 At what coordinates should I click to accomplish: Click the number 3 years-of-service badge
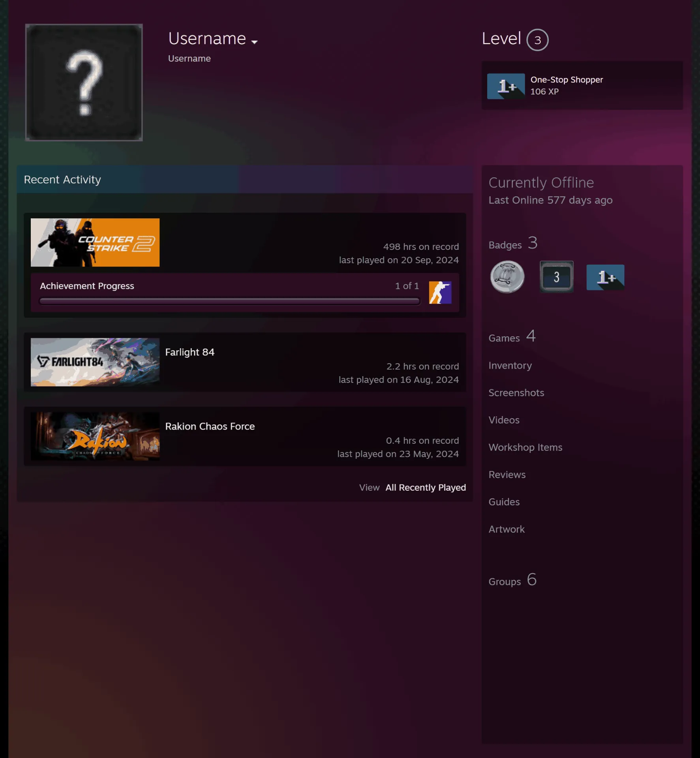click(x=557, y=277)
